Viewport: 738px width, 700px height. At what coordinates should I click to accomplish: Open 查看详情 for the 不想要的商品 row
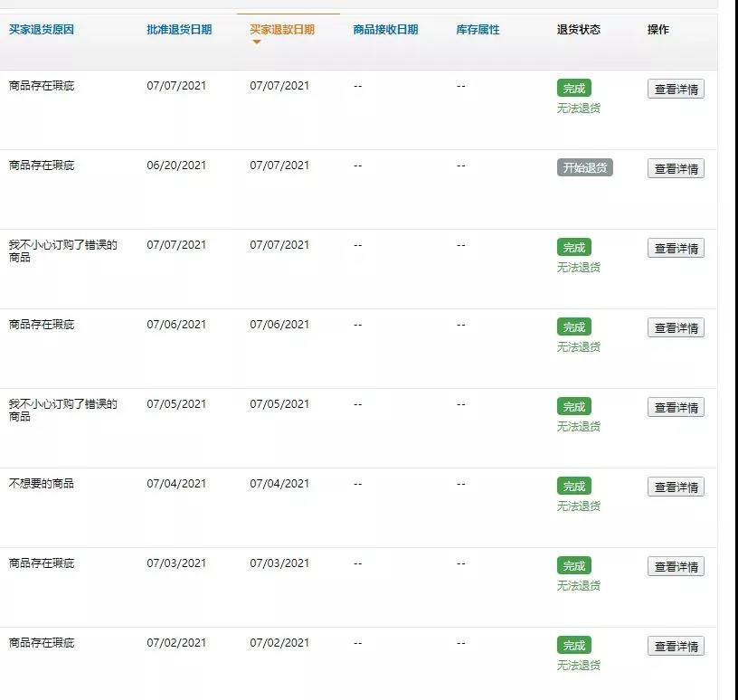676,486
